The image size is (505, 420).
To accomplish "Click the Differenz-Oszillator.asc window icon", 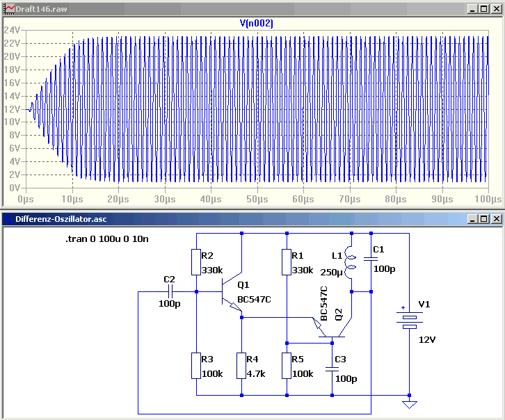I will coord(9,219).
